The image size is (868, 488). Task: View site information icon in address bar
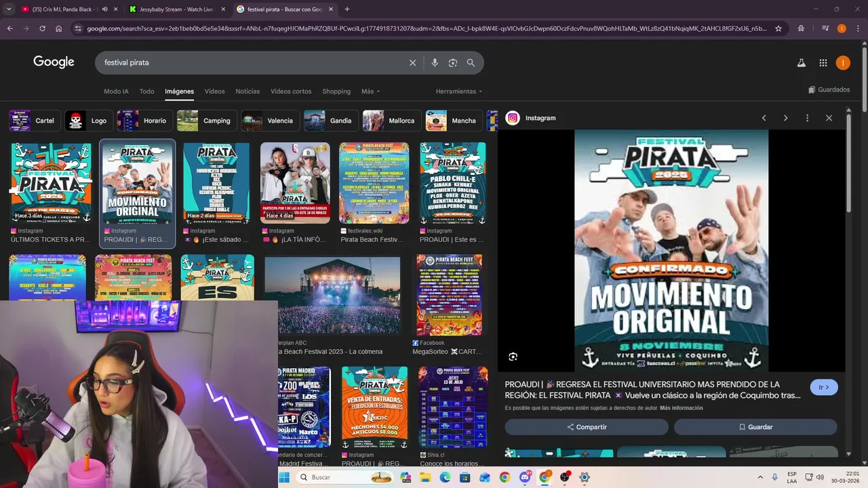tap(78, 28)
